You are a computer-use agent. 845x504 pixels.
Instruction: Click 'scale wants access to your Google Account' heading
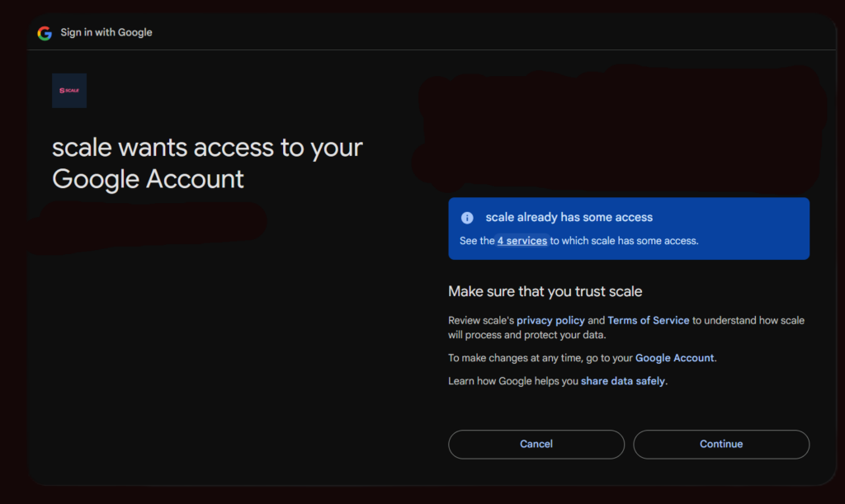point(207,163)
